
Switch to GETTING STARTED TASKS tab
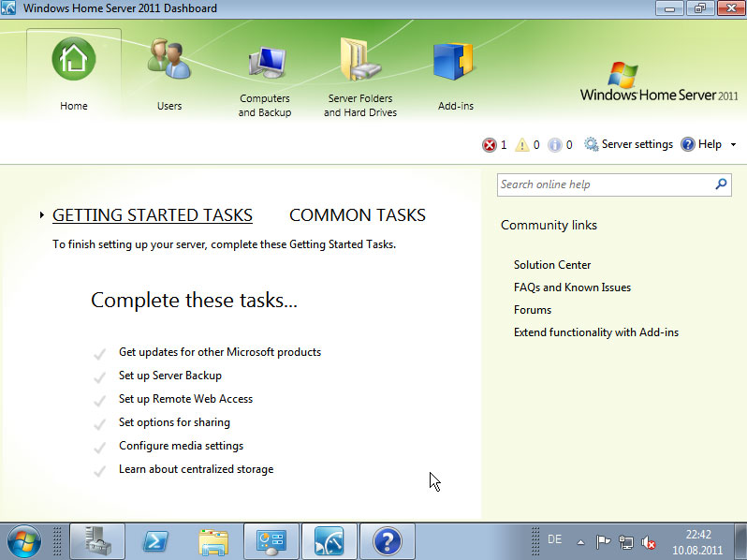point(153,215)
